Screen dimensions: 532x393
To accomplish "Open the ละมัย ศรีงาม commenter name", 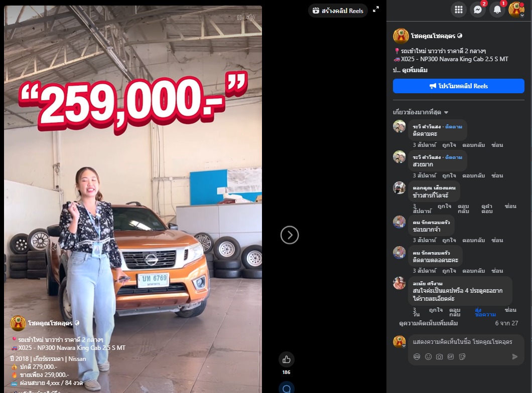I will coord(428,284).
